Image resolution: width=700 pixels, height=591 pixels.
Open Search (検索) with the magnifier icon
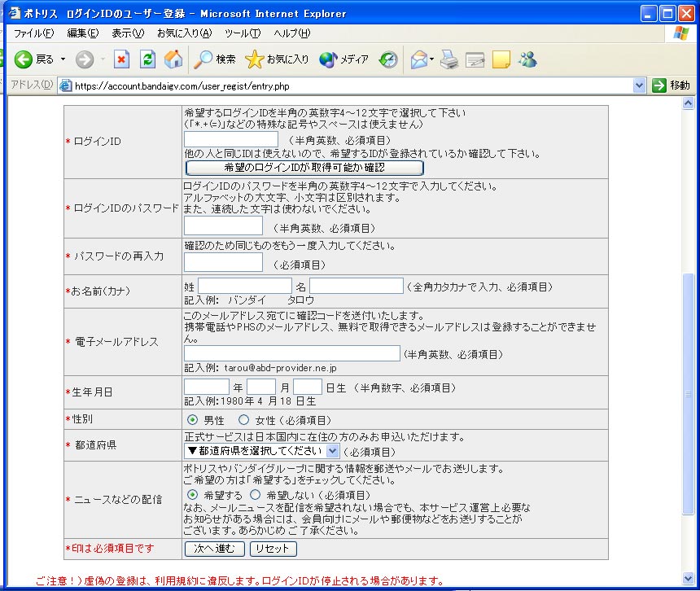(215, 59)
